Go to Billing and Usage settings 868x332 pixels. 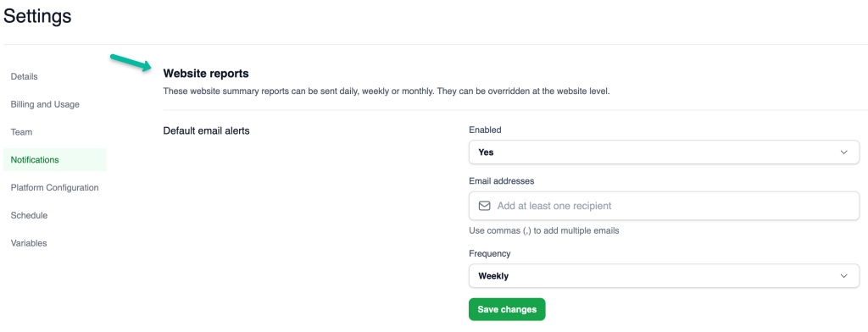point(45,104)
